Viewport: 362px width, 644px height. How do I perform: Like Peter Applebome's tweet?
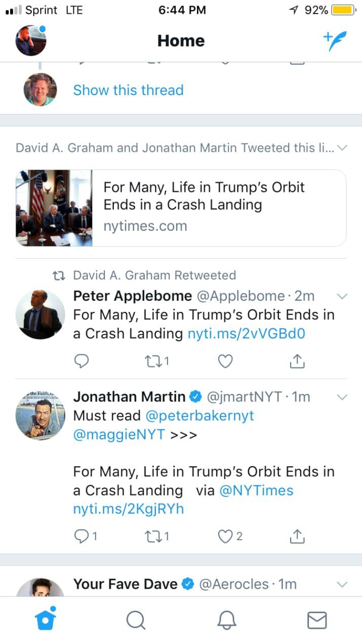[225, 361]
